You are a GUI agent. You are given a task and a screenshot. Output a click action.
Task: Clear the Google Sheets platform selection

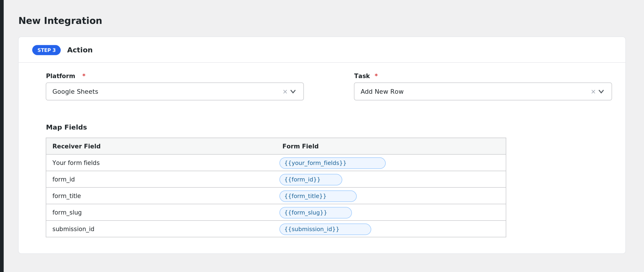tap(285, 92)
